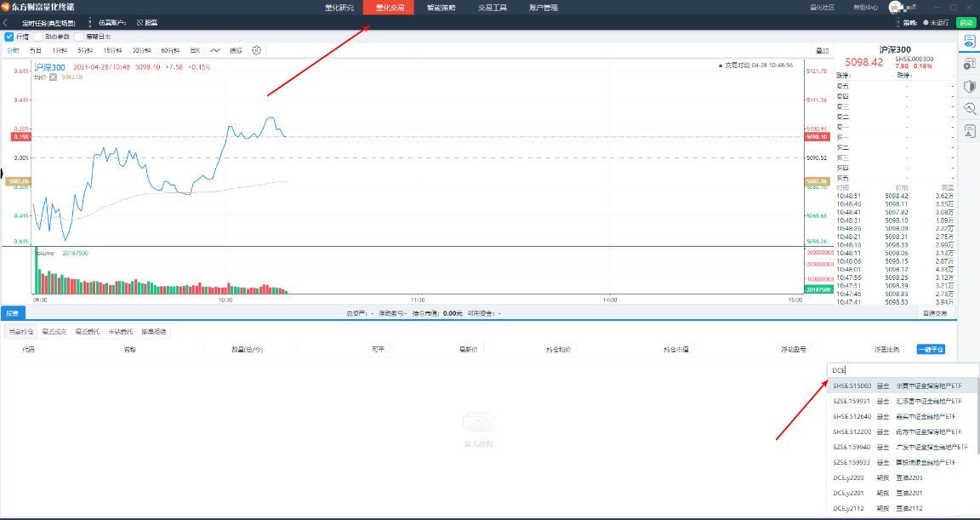This screenshot has height=520, width=980.
Task: Show the 最近委托 sub-tab
Action: (x=88, y=331)
